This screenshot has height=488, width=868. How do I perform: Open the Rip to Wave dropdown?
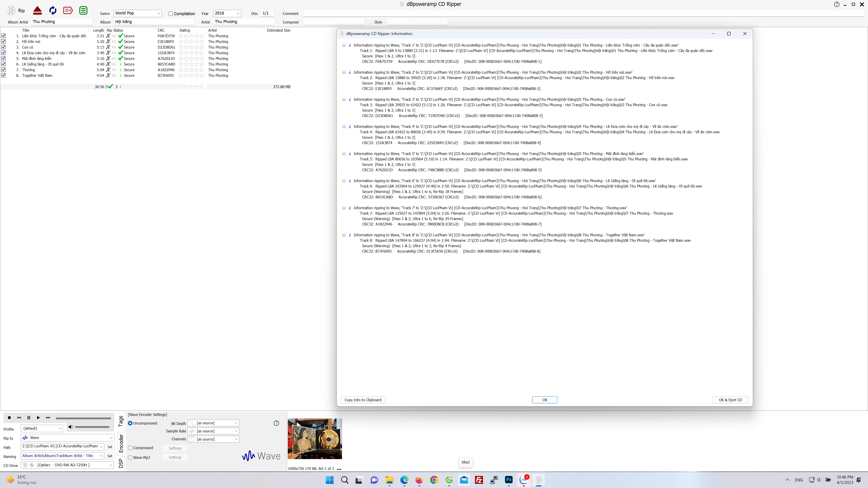click(x=68, y=438)
